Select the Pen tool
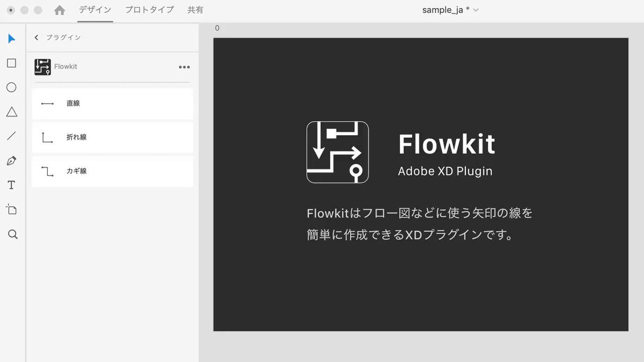Viewport: 644px width, 362px height. click(11, 161)
